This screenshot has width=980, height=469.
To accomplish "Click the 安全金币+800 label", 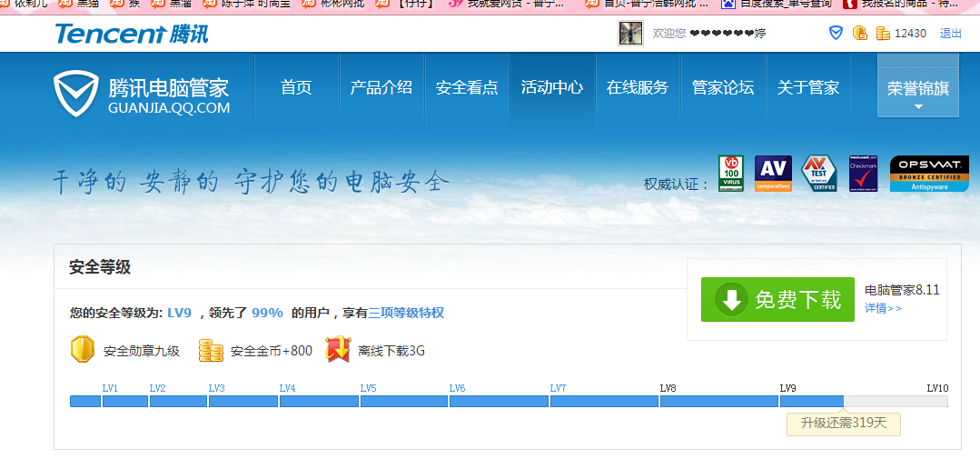I will [x=272, y=351].
